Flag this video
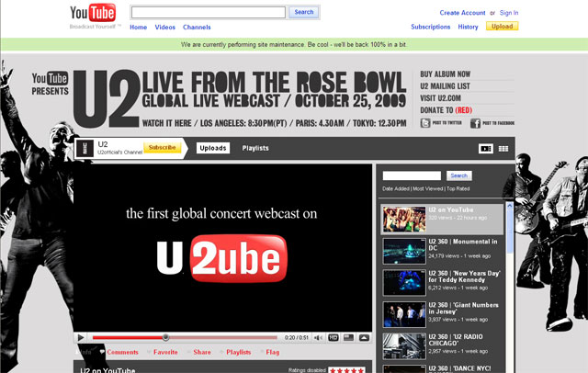 [272, 352]
